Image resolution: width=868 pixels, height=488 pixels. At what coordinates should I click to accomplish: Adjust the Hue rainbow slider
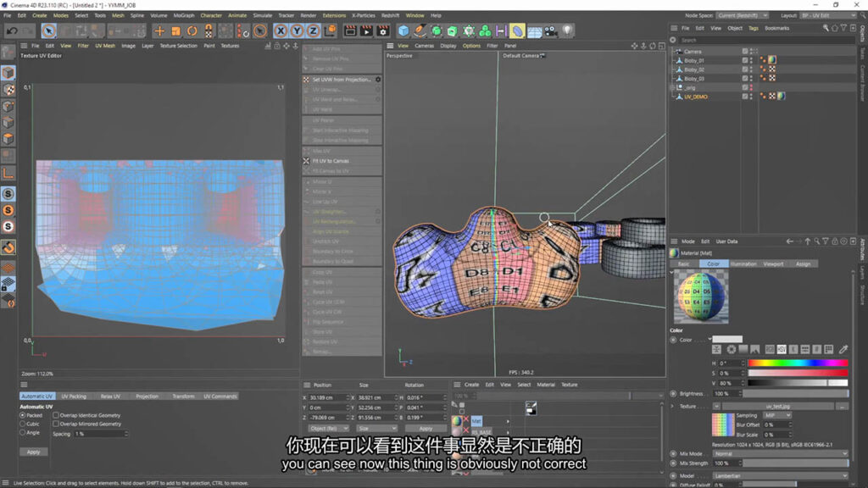click(798, 363)
